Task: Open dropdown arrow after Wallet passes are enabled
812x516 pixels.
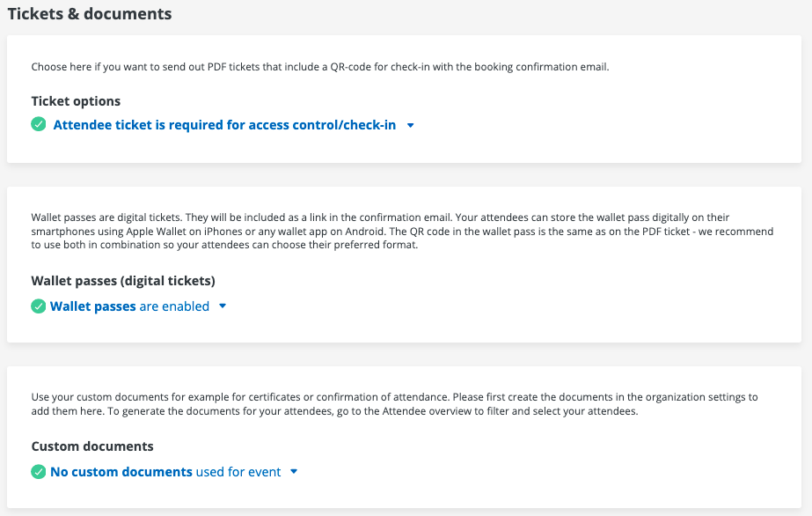Action: 223,306
